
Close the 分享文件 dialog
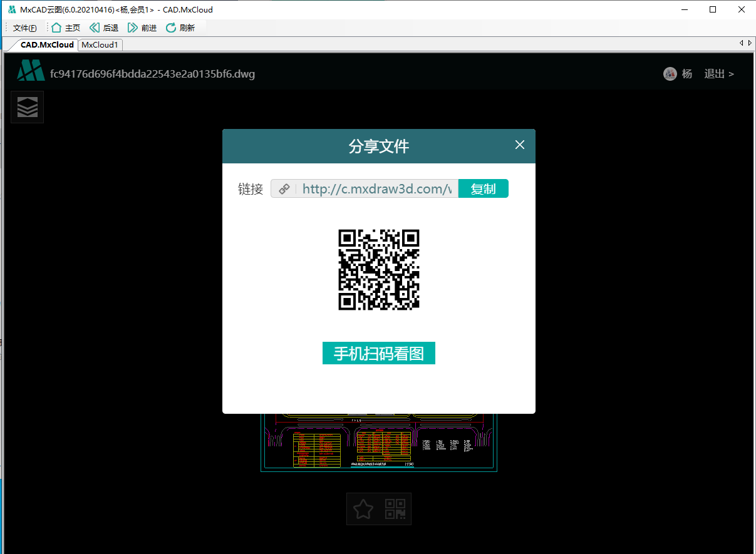519,145
